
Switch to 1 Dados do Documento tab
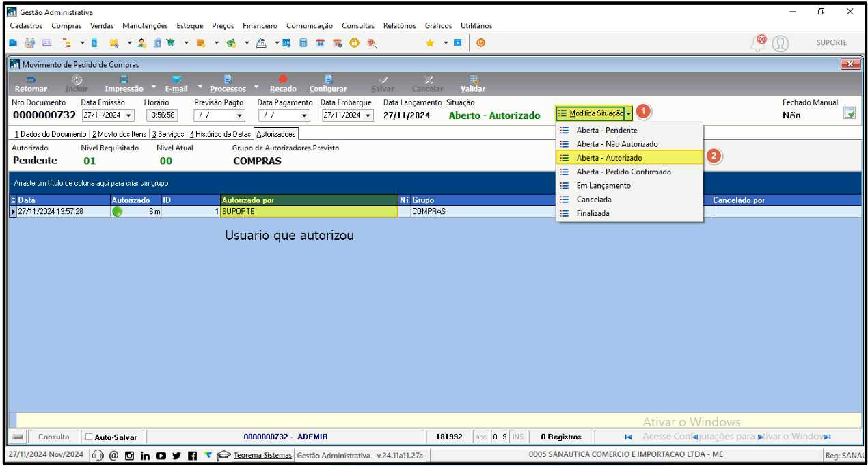point(49,134)
